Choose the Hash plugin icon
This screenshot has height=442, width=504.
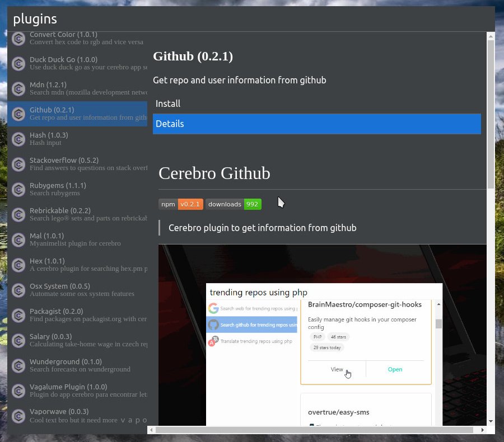point(18,139)
